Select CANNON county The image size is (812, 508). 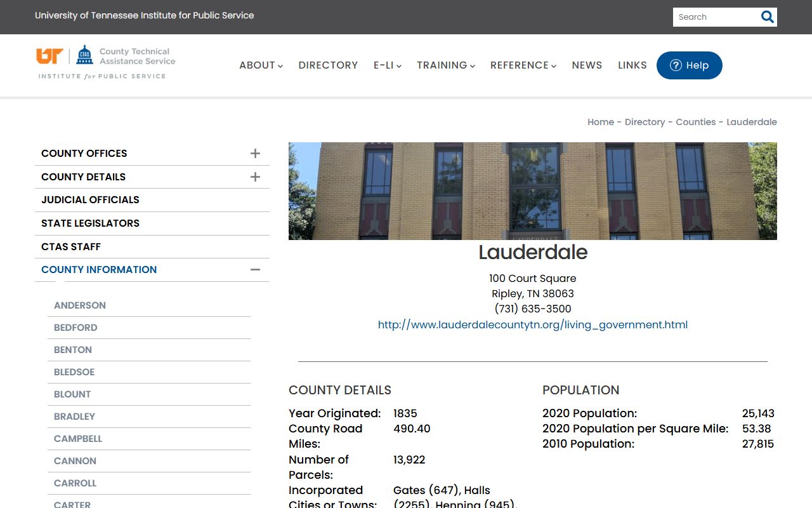click(x=75, y=461)
